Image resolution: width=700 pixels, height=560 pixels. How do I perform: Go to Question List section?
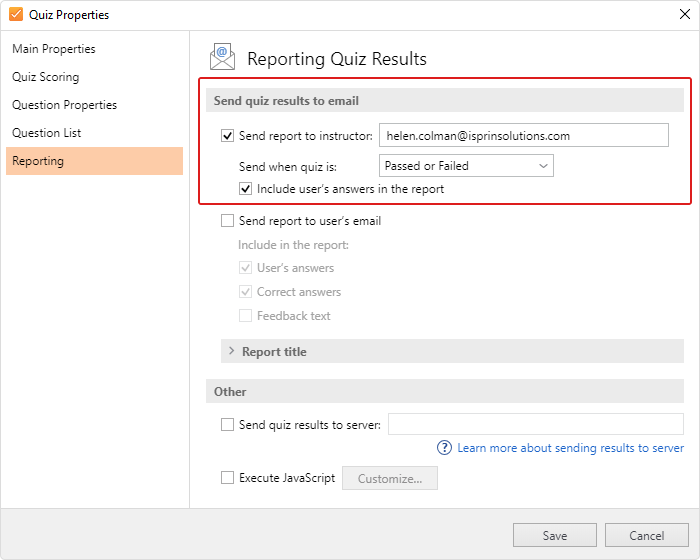pyautogui.click(x=46, y=133)
